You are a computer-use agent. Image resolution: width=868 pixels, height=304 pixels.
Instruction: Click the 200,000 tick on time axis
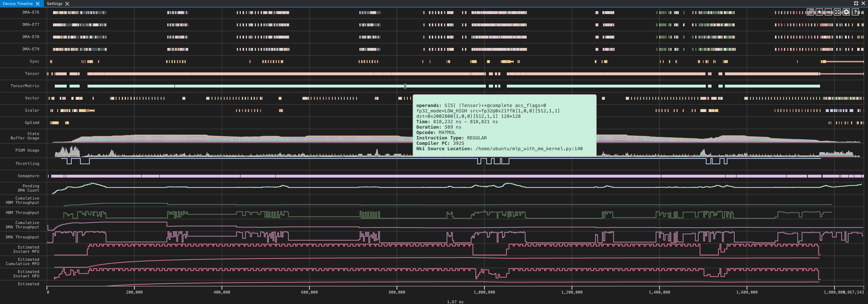tap(134, 292)
